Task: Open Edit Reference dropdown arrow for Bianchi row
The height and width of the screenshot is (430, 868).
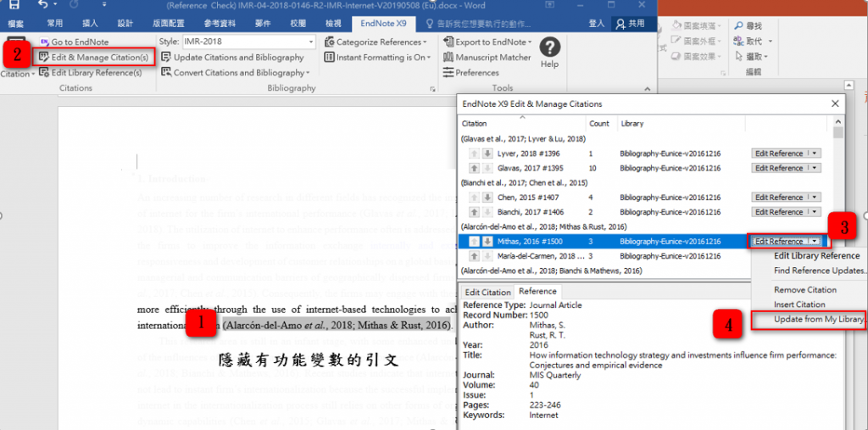Action: coord(815,212)
